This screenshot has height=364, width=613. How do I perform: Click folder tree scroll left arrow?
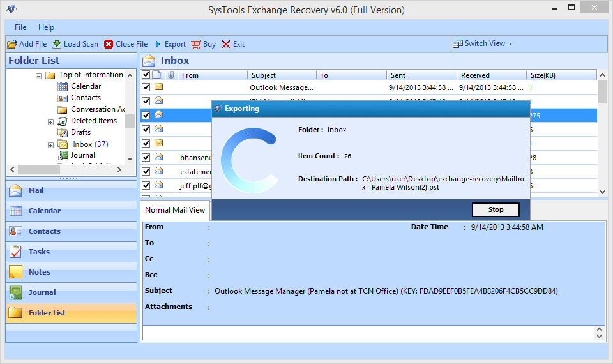(12, 170)
